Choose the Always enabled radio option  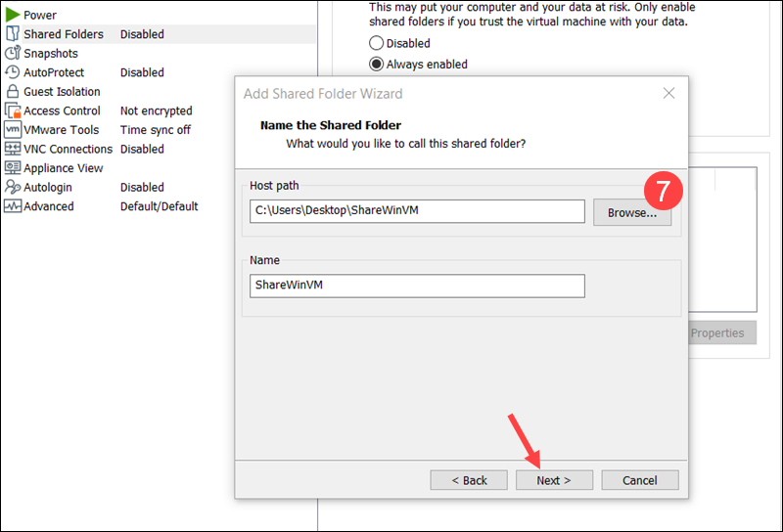(x=377, y=65)
